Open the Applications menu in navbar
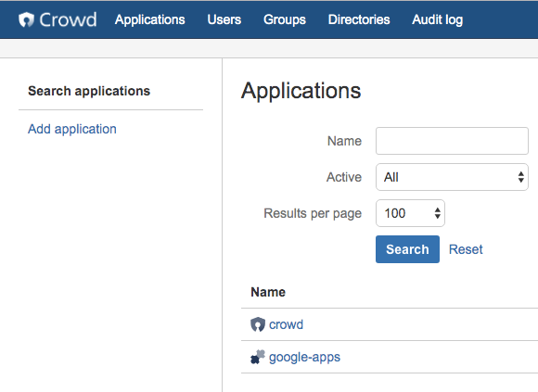The height and width of the screenshot is (392, 538). pyautogui.click(x=150, y=19)
